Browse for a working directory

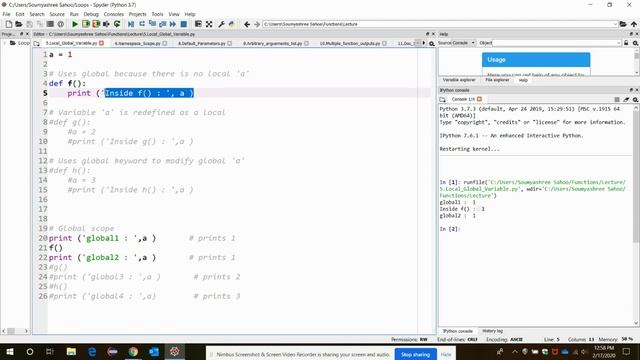(623, 24)
